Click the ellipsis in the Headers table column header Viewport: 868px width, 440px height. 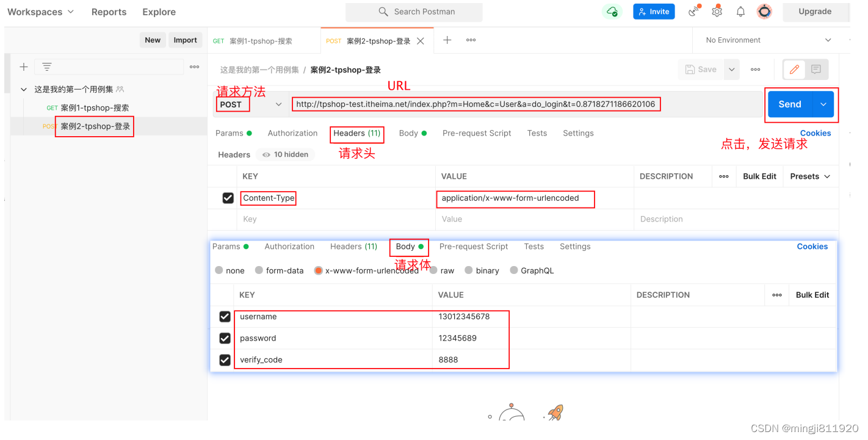724,176
